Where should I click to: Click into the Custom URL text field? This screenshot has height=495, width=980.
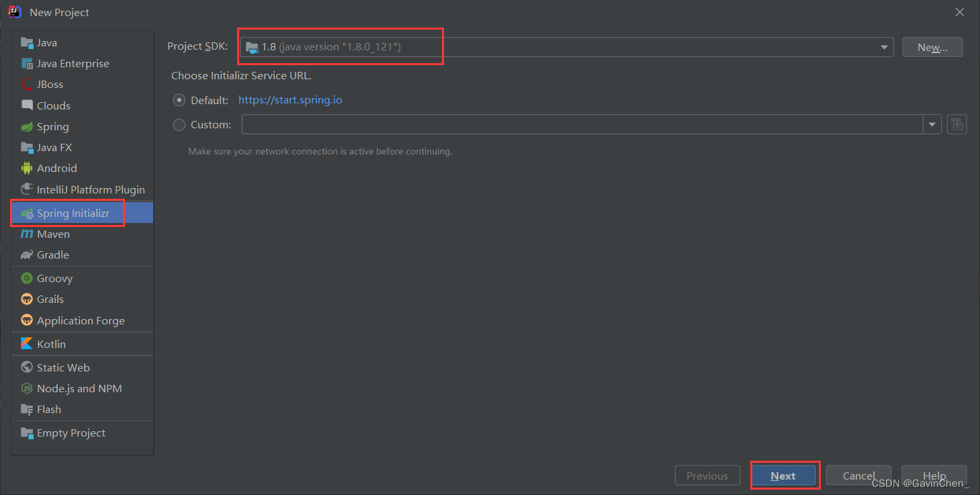pyautogui.click(x=582, y=124)
